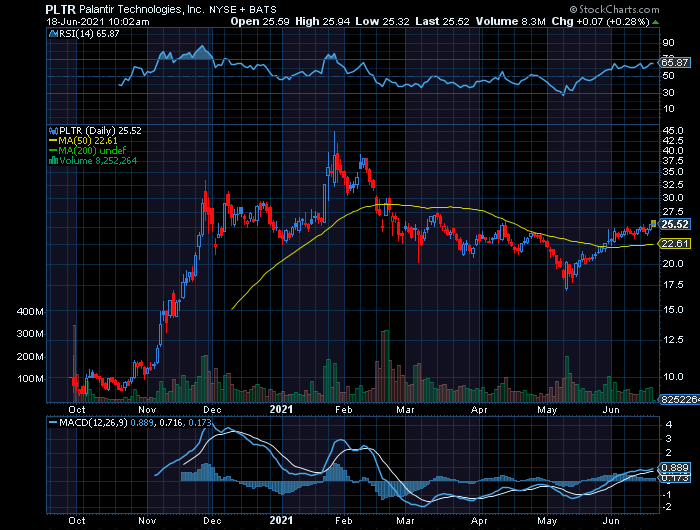
Task: Click the company name Palantir Technologies, Inc.
Action: coord(142,9)
